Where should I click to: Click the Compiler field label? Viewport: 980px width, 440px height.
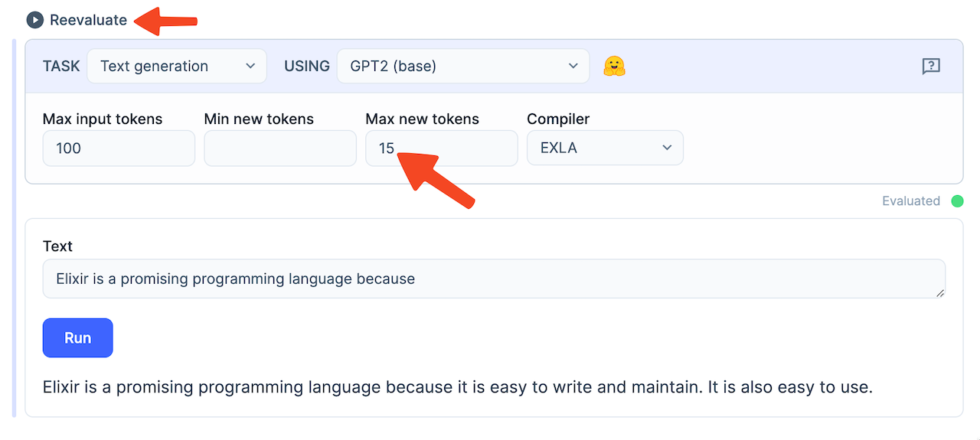558,119
